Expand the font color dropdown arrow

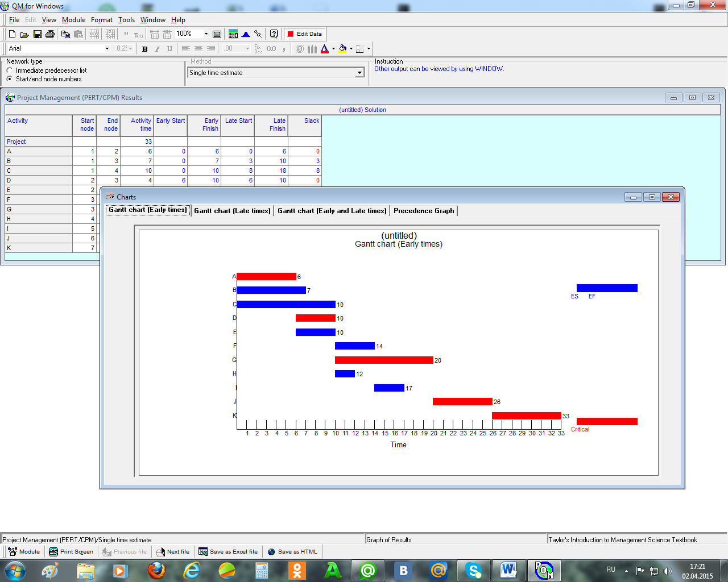(x=333, y=49)
